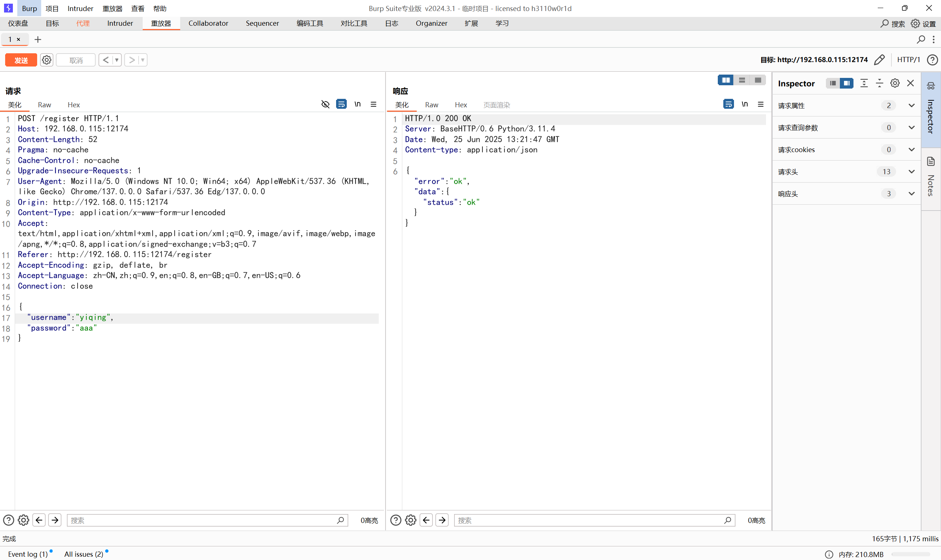The width and height of the screenshot is (941, 560).
Task: Click the 取消 cancel button
Action: (76, 60)
